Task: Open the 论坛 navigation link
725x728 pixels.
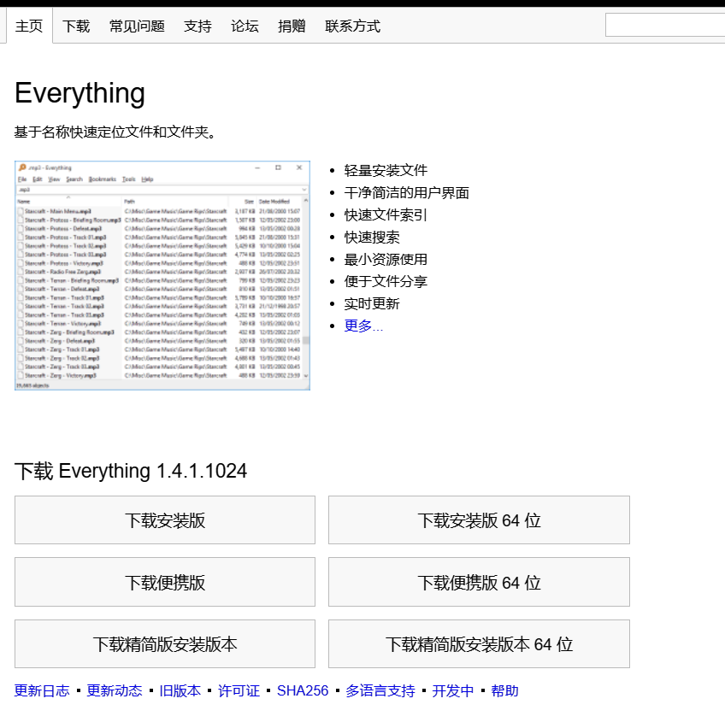Action: [245, 26]
